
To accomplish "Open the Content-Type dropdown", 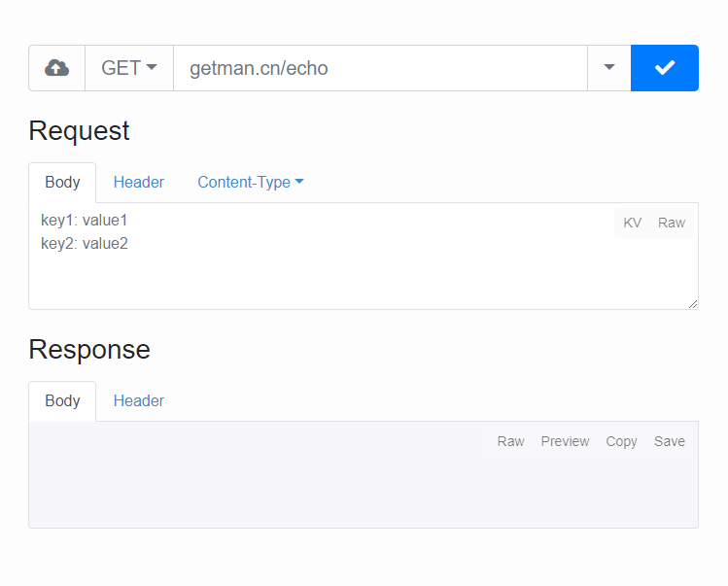I will coord(250,182).
